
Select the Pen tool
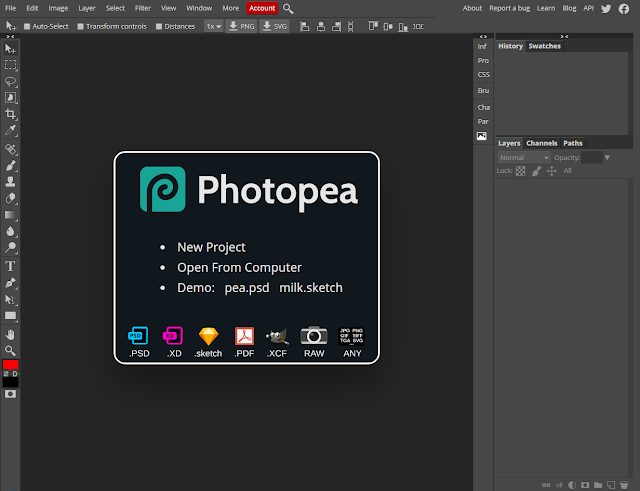pos(10,283)
